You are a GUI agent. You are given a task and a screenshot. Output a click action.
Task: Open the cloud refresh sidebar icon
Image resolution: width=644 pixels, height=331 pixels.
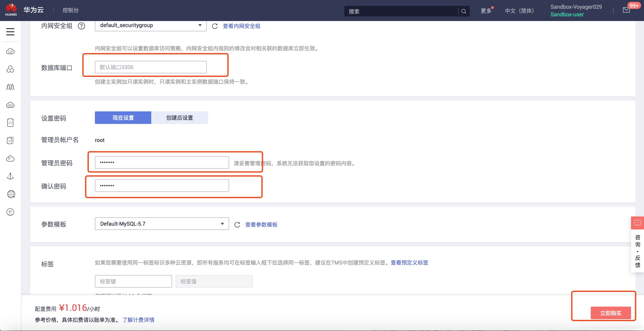click(x=10, y=158)
